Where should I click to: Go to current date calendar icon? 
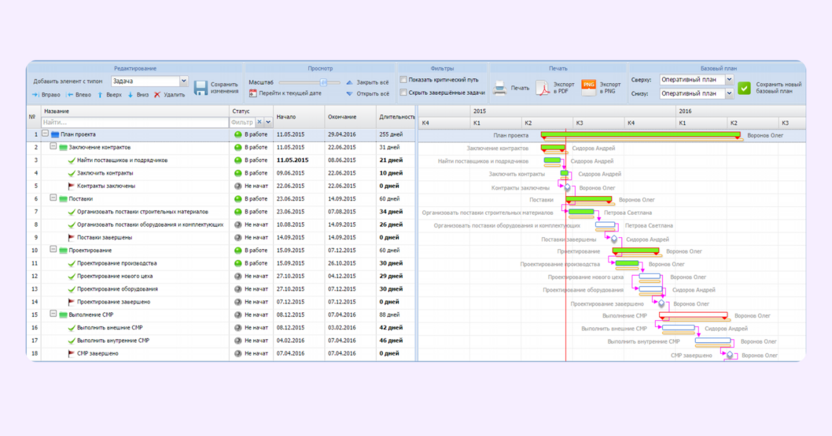[x=253, y=93]
